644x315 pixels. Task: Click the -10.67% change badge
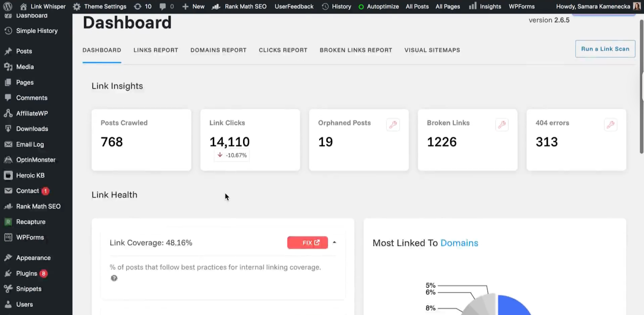[x=232, y=155]
